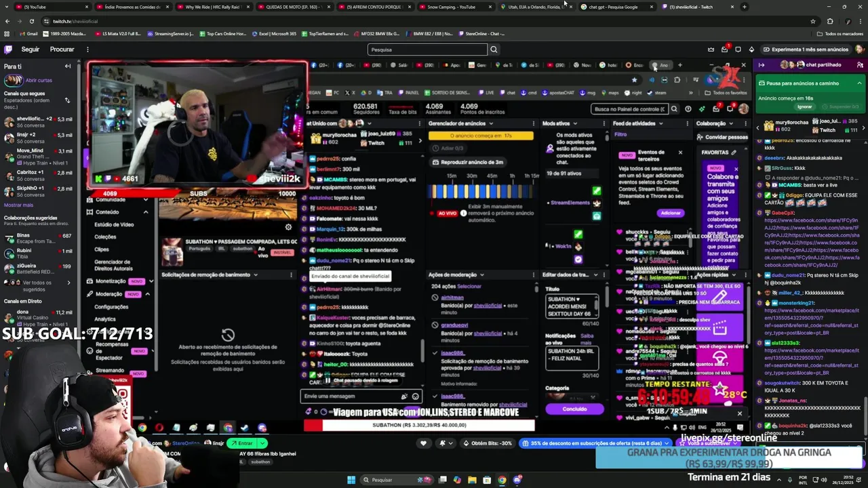The width and height of the screenshot is (868, 488).
Task: Open File Explorer from the Windows taskbar
Action: pos(472,480)
